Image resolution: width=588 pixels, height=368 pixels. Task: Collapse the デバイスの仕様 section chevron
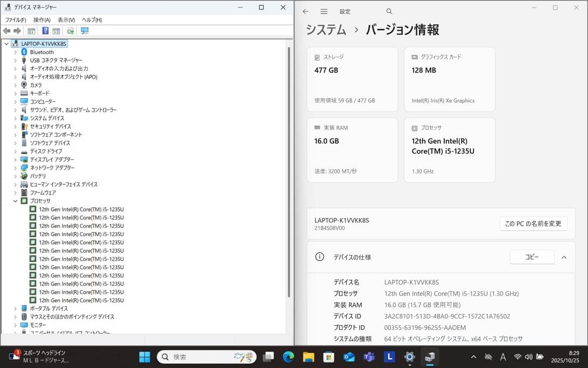(x=564, y=257)
